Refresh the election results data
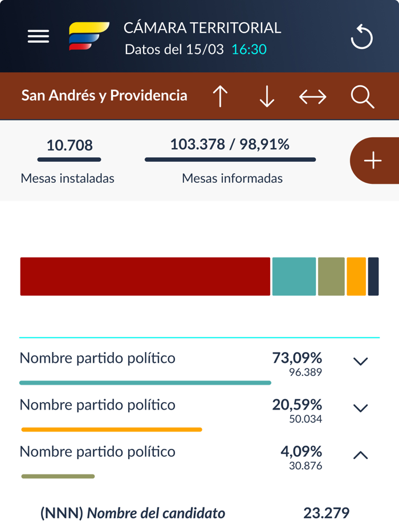 pos(361,36)
